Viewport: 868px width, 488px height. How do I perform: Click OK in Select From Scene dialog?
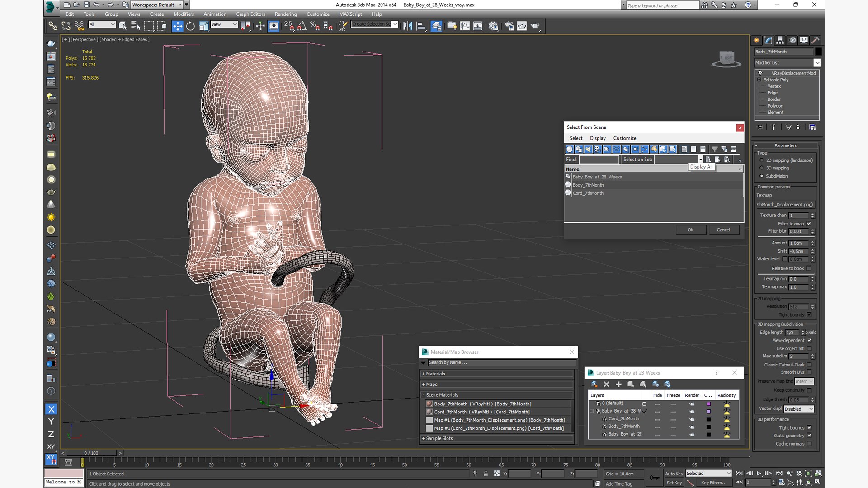[690, 230]
